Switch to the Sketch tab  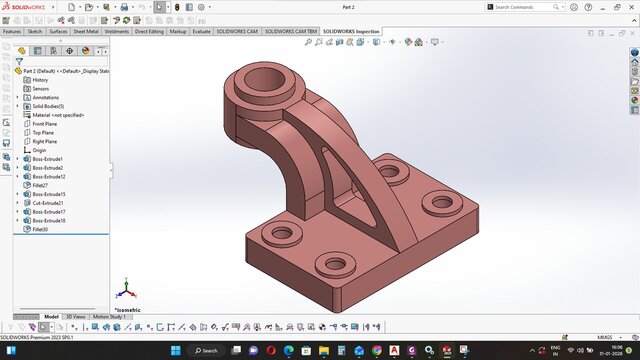coord(35,31)
